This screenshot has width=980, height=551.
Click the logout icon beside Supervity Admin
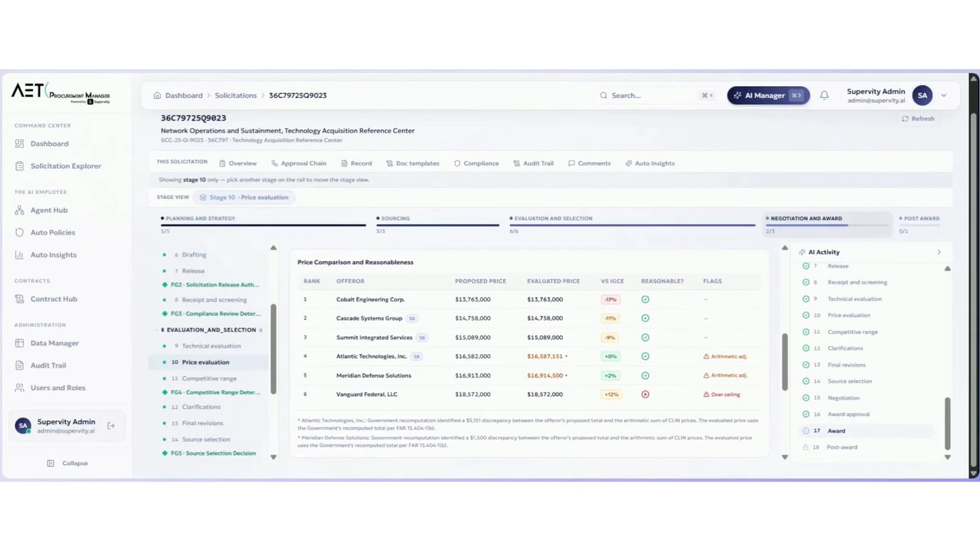pyautogui.click(x=111, y=425)
